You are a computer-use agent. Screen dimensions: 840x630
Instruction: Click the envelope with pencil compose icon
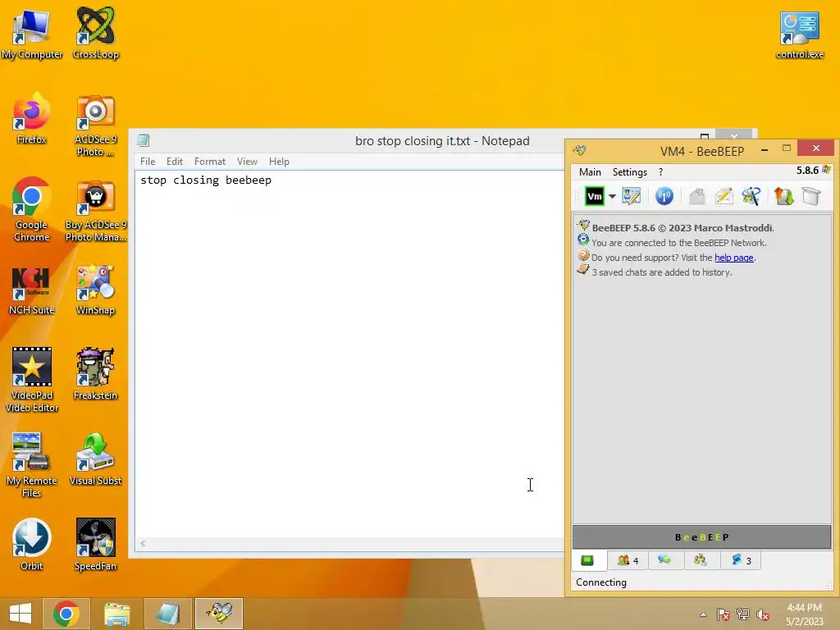724,196
